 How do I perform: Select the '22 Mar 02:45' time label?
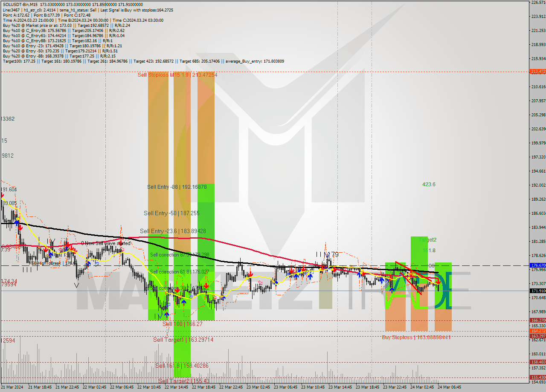94,387
